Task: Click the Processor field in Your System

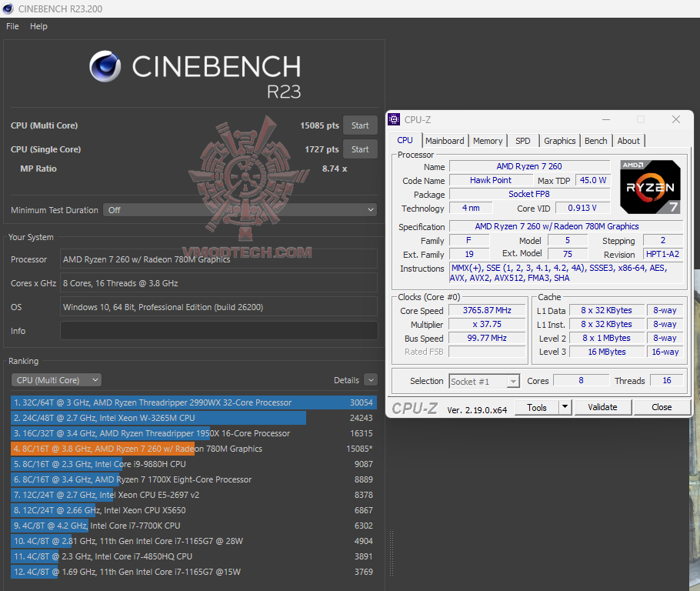Action: [218, 259]
